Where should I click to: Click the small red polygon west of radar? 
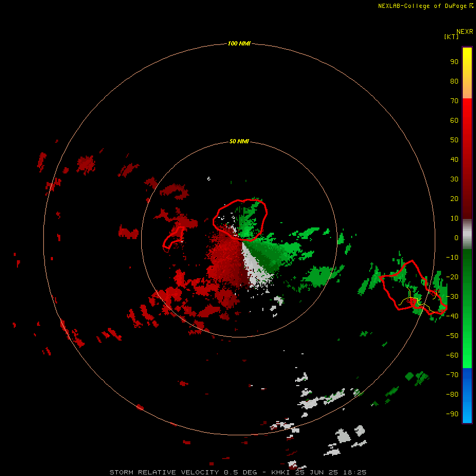(x=173, y=239)
